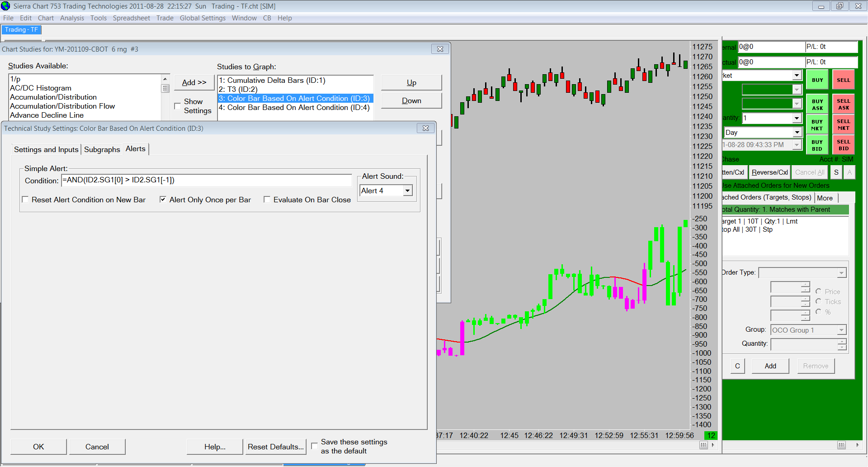Click the Quantity field in attached orders
The width and height of the screenshot is (868, 467).
[x=804, y=344]
